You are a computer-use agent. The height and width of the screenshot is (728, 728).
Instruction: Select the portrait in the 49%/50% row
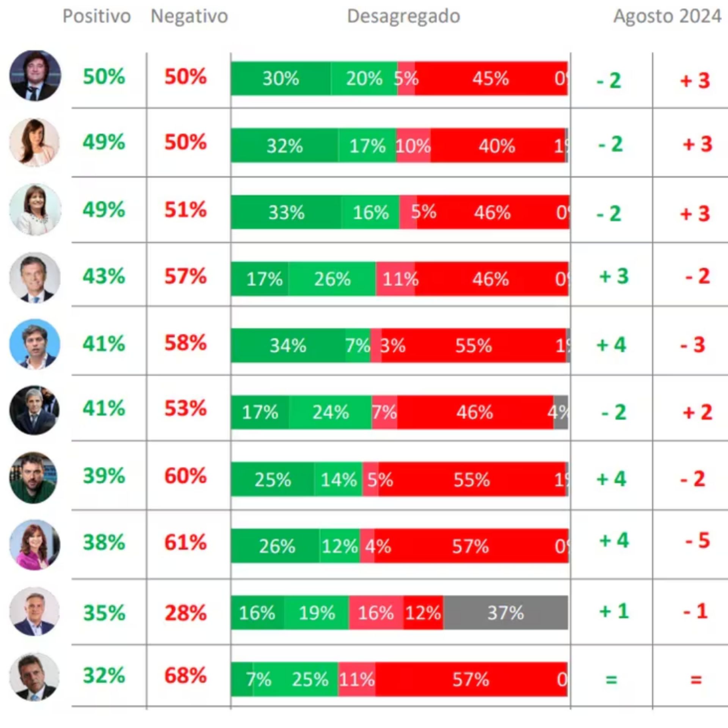pos(35,142)
